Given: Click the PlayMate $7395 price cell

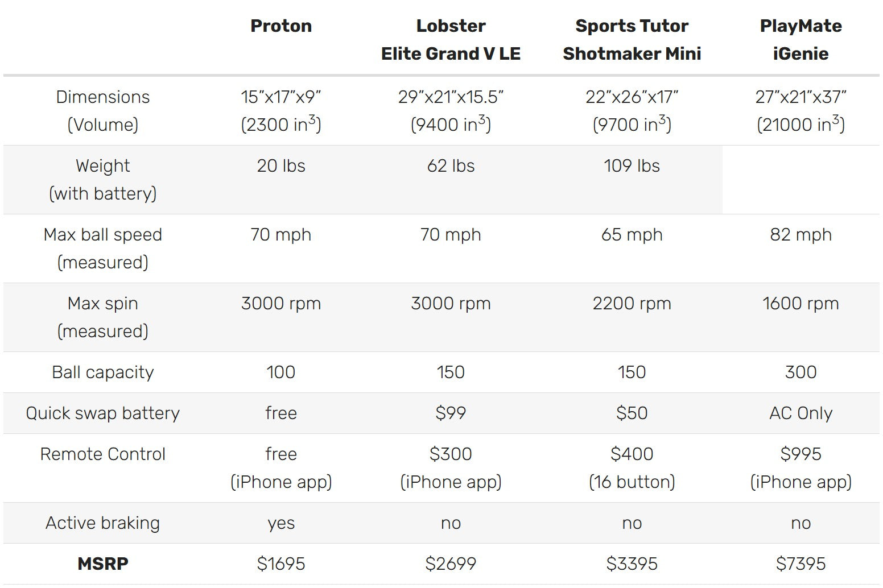Looking at the screenshot, I should click(801, 564).
